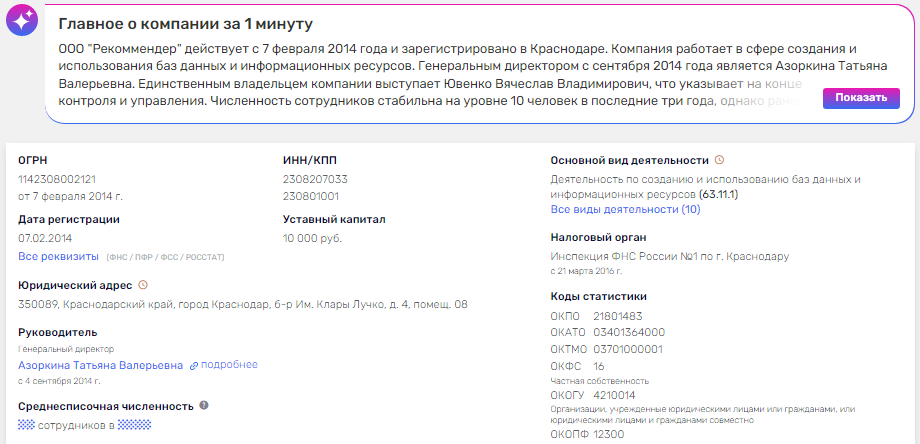Click the blurred year placeholder after сотрудников в
Image resolution: width=920 pixels, height=444 pixels.
[134, 425]
